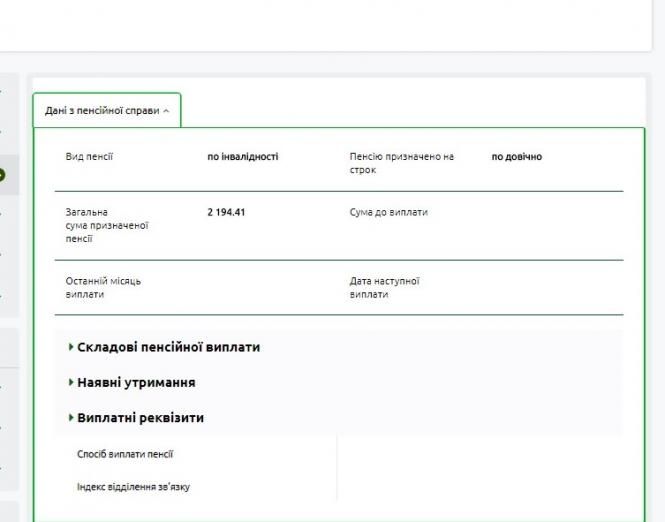Click the pension amount 2 194.41
The height and width of the screenshot is (522, 665).
pos(225,212)
